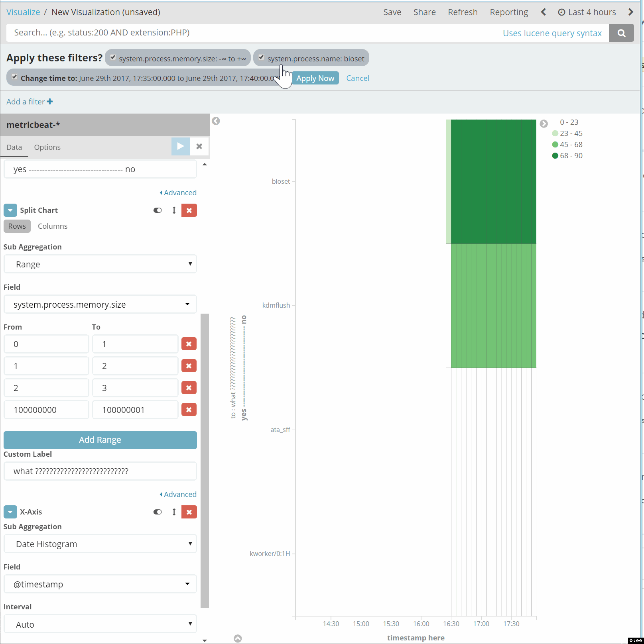Click the Uses lucene query syntax link
Viewport: 644px width, 644px height.
pyautogui.click(x=552, y=33)
